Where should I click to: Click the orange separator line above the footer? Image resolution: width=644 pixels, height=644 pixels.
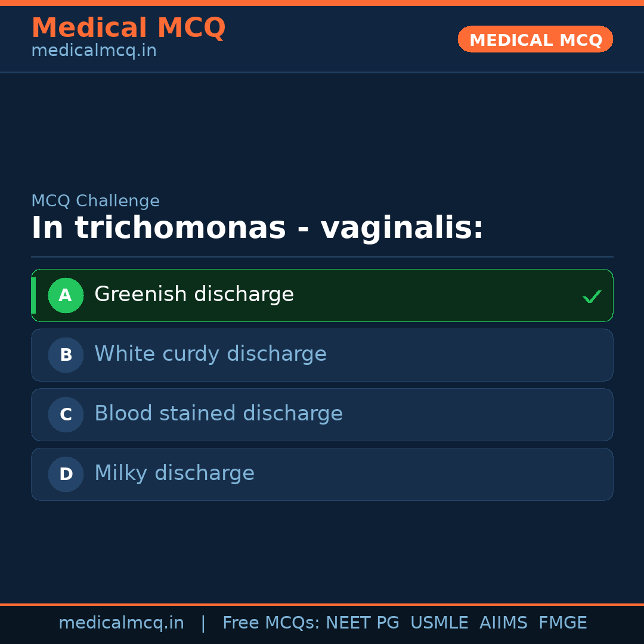[322, 603]
